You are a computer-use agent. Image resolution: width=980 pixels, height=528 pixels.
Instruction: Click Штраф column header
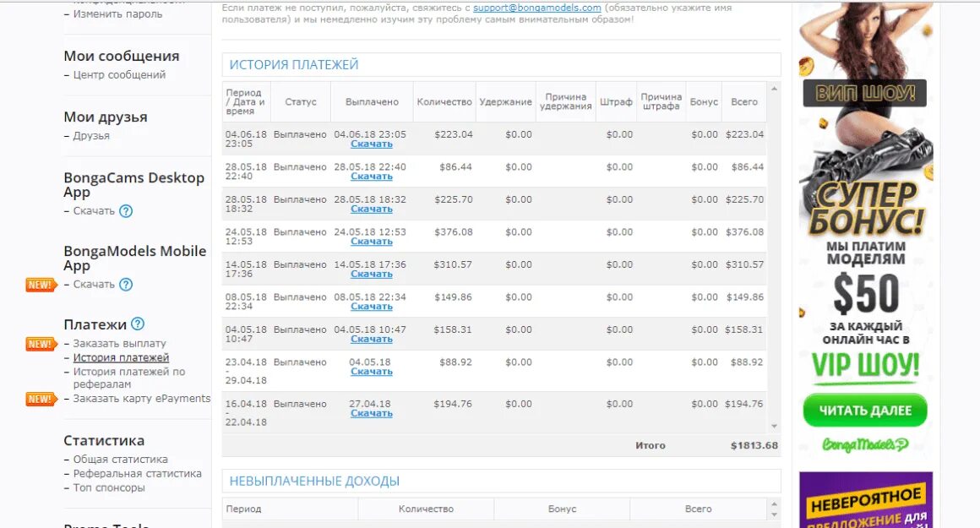coord(616,102)
